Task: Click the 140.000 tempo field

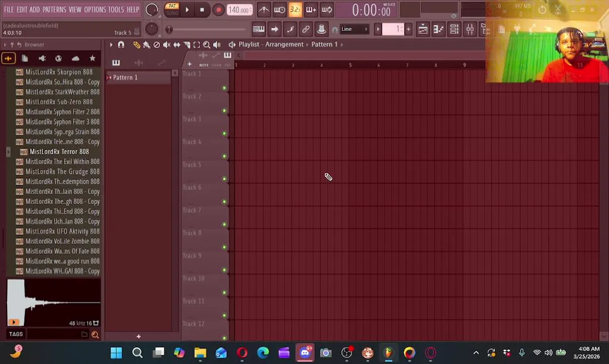Action: pos(239,10)
